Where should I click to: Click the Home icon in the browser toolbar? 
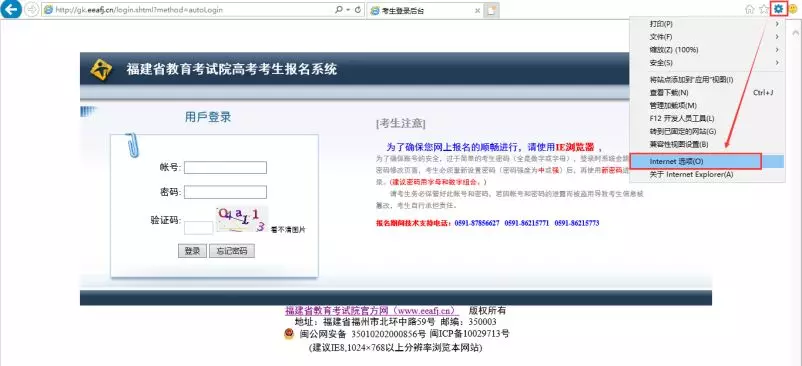click(x=750, y=9)
